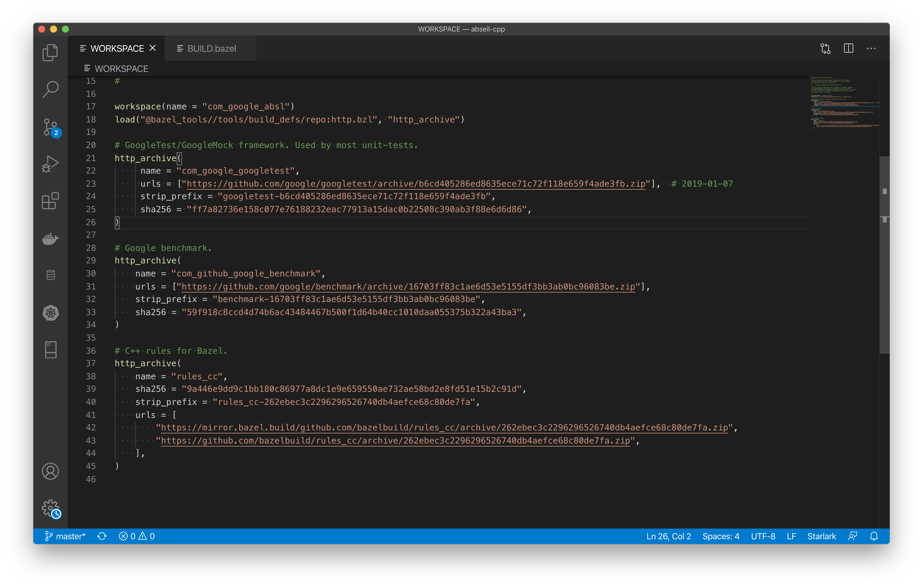Open the More Actions ellipsis menu

871,49
